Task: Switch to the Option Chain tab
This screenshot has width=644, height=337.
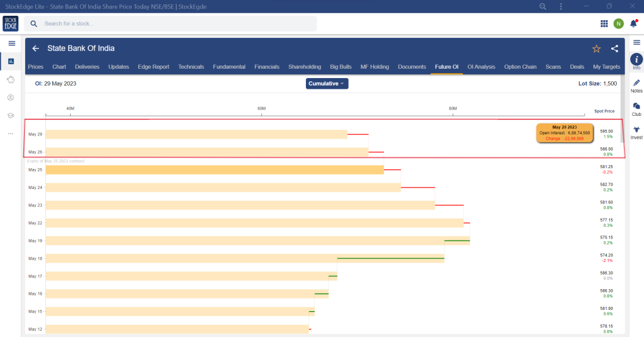Action: (520, 67)
